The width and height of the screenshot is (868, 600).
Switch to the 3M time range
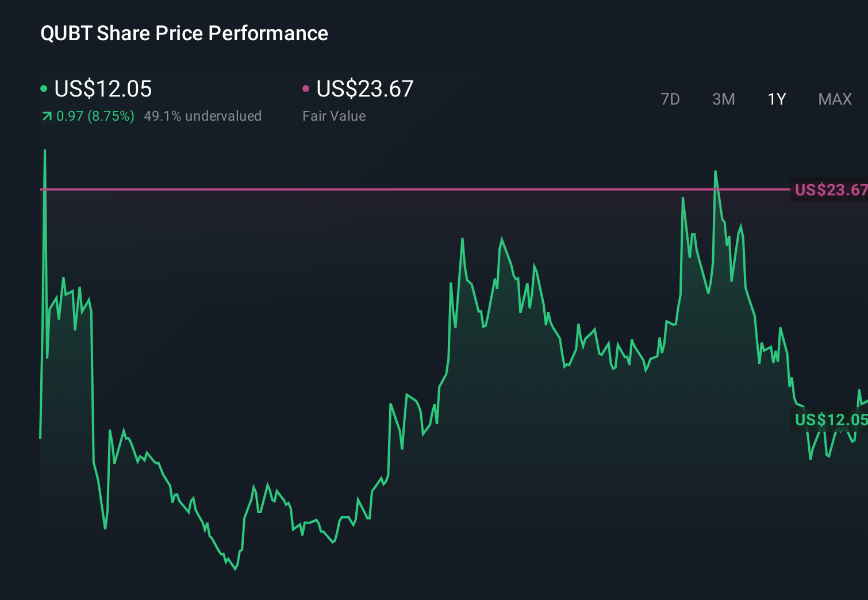(723, 99)
